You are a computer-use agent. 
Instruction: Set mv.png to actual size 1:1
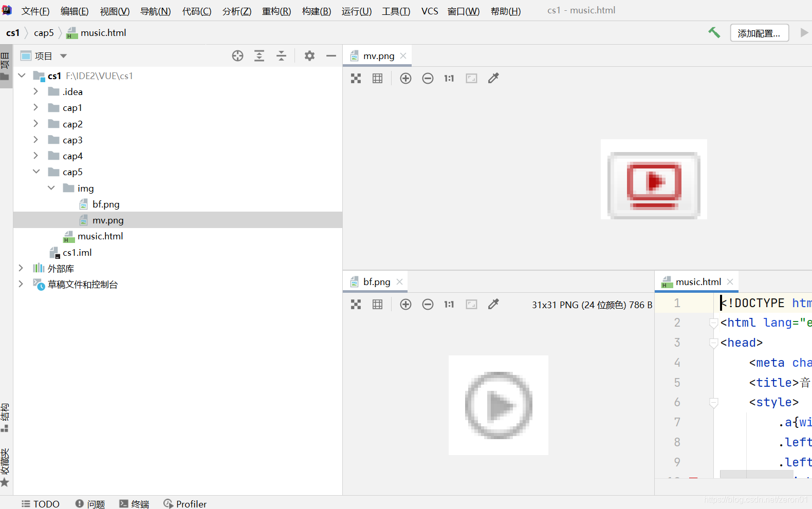tap(449, 78)
